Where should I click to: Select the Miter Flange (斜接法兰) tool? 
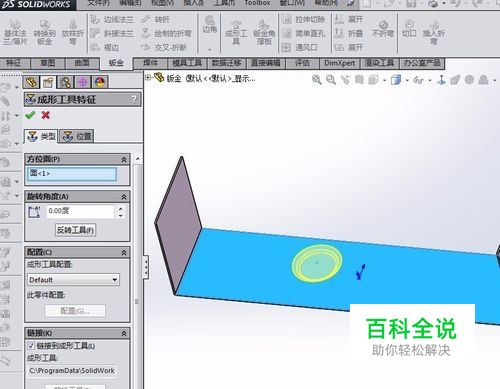coord(112,33)
